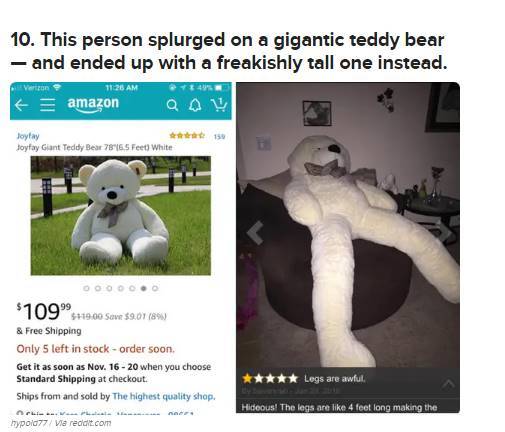Screen dimensions: 505x432
Task: Tap the back arrow in Amazon header
Action: point(21,105)
